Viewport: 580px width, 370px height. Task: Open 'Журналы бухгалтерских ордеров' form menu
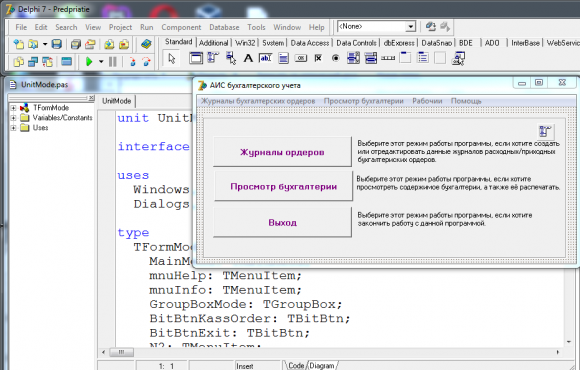(x=258, y=101)
